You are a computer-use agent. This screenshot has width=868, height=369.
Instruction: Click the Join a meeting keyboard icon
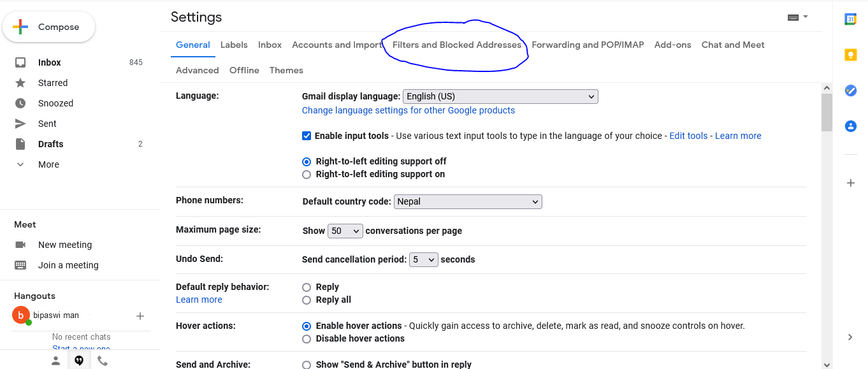20,265
